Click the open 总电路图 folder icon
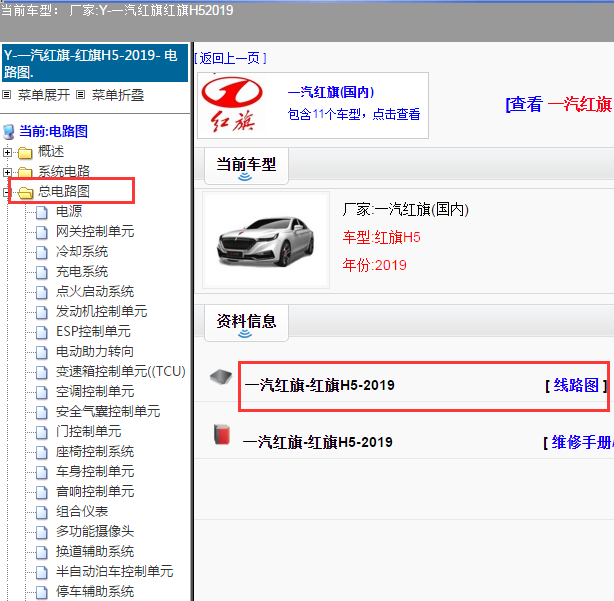The image size is (614, 601). 26,192
